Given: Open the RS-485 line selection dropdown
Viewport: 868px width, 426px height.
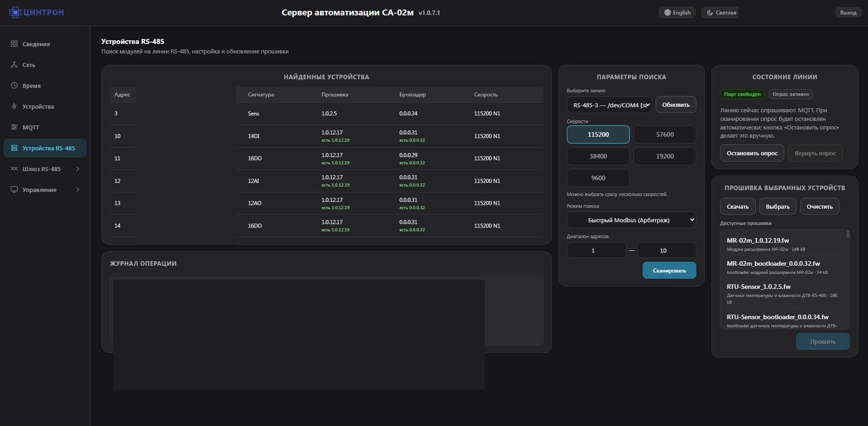Looking at the screenshot, I should [x=609, y=105].
